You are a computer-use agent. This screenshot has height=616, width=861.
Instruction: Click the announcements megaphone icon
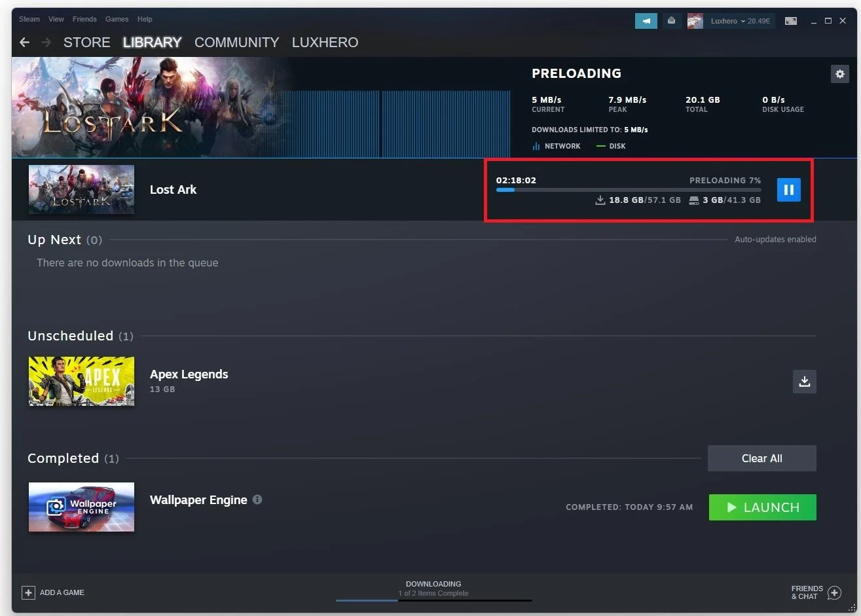click(x=646, y=21)
